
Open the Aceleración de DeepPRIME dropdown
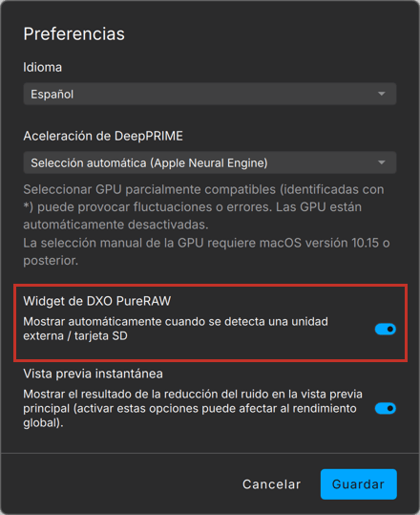pos(210,162)
